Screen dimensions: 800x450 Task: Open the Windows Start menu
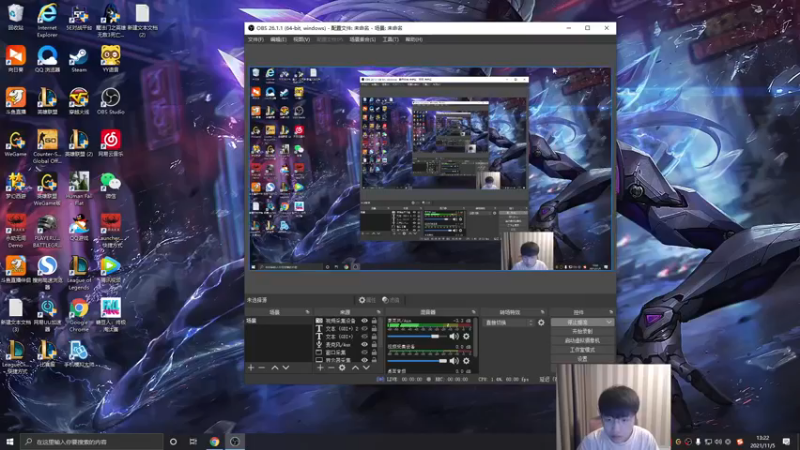tap(10, 441)
